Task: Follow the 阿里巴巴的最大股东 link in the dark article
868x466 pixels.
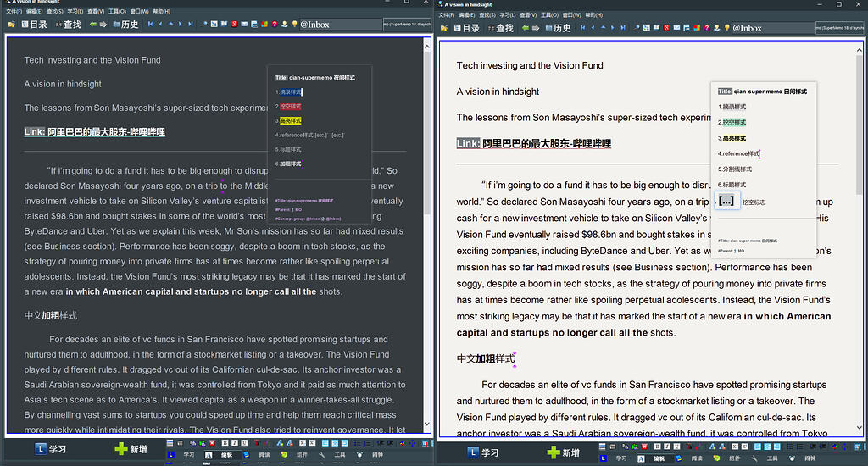Action: coord(106,132)
